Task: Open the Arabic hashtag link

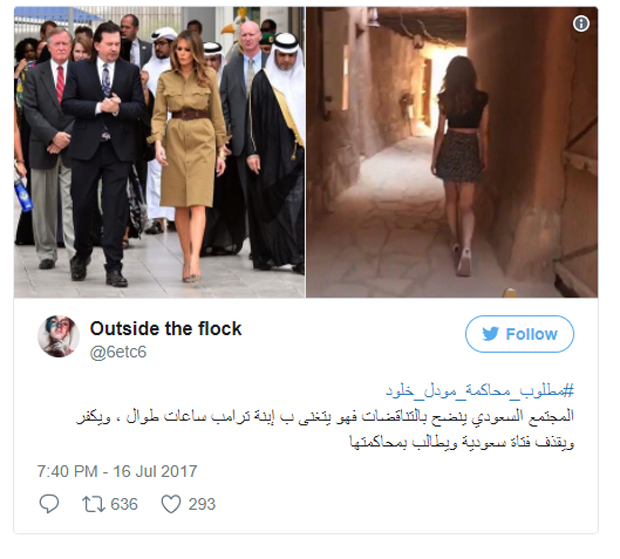Action: (480, 391)
